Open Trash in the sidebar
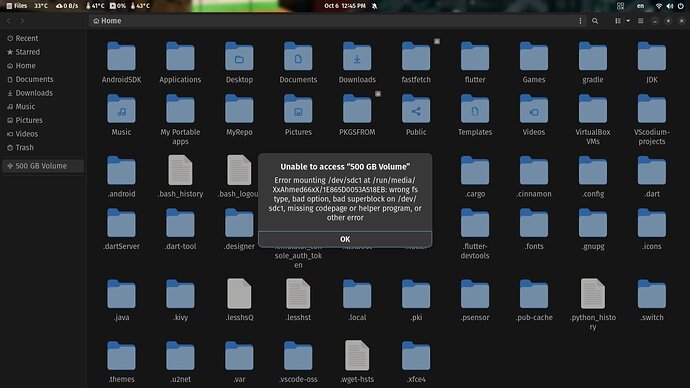Viewport: 690px width, 388px height. pos(43,147)
